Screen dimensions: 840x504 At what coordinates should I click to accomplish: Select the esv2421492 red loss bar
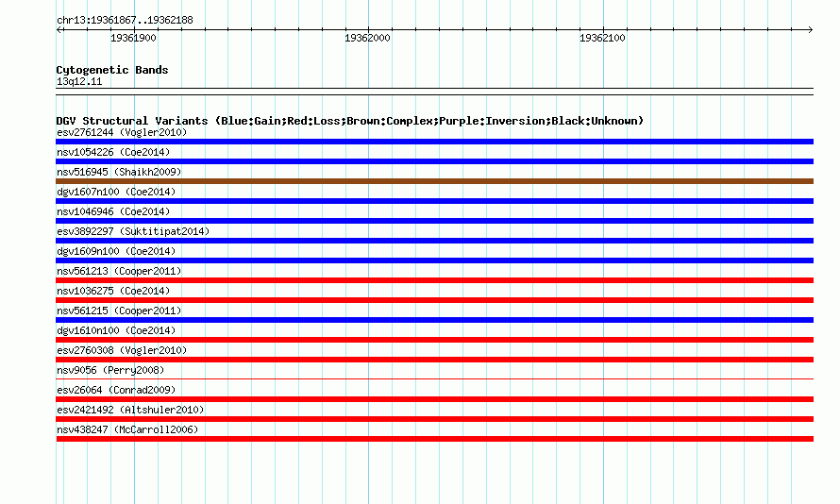coord(434,419)
